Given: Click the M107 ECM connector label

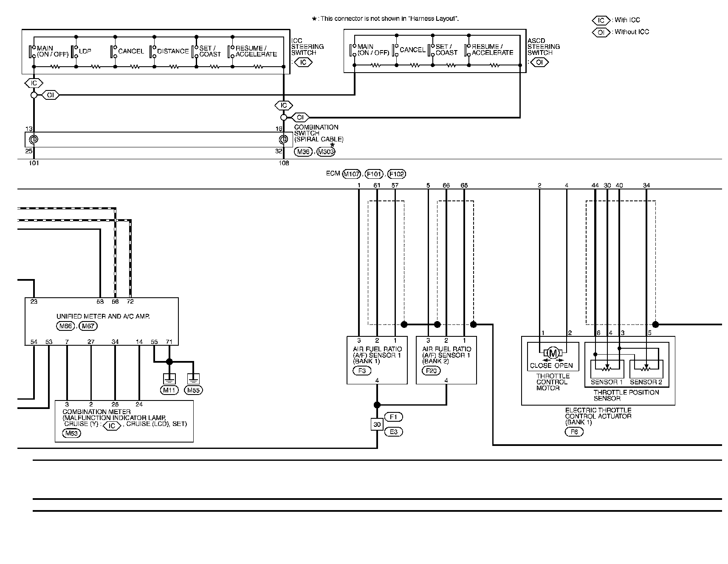Looking at the screenshot, I should click(352, 174).
